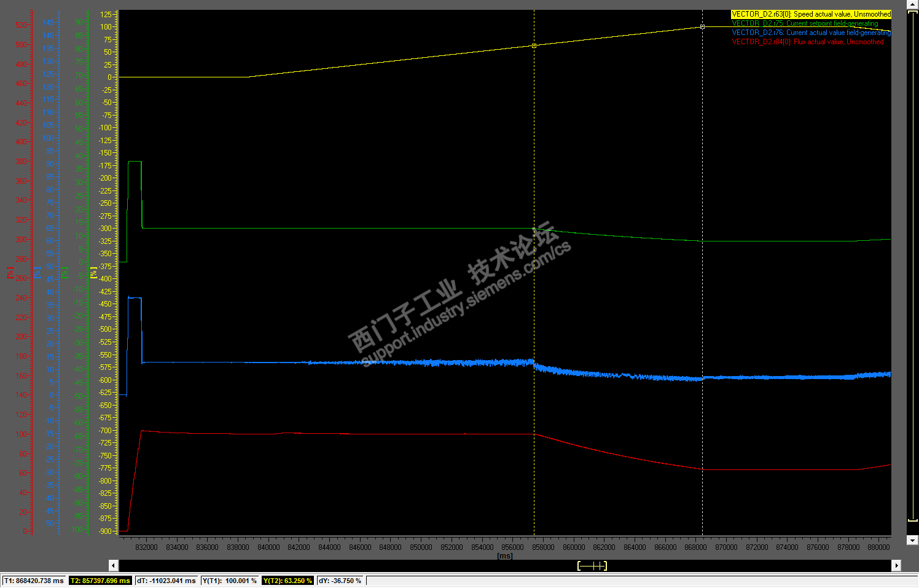Select the r63[0] Speed actual value legend entry
The width and height of the screenshot is (919, 588).
click(x=811, y=14)
